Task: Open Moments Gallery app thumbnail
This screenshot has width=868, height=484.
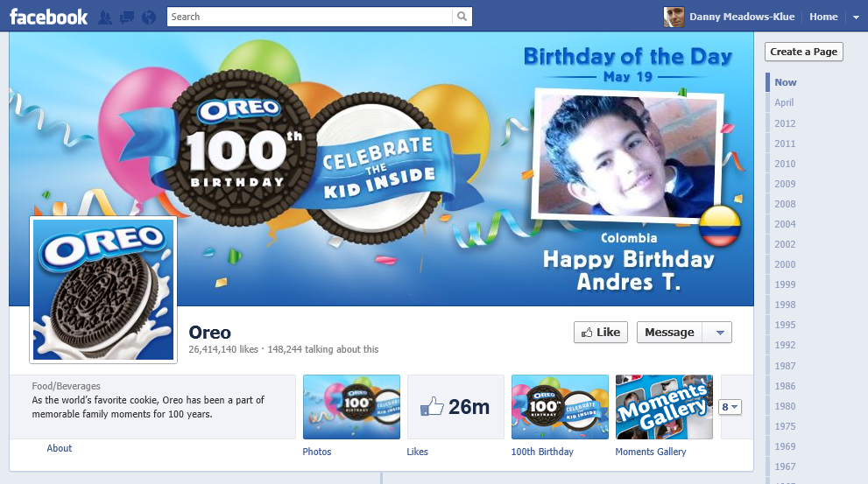Action: pyautogui.click(x=664, y=407)
